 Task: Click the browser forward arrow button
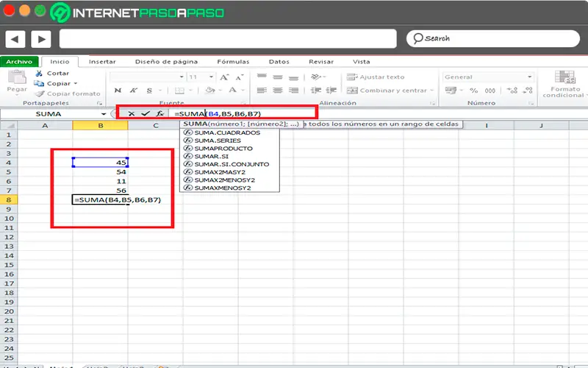41,39
